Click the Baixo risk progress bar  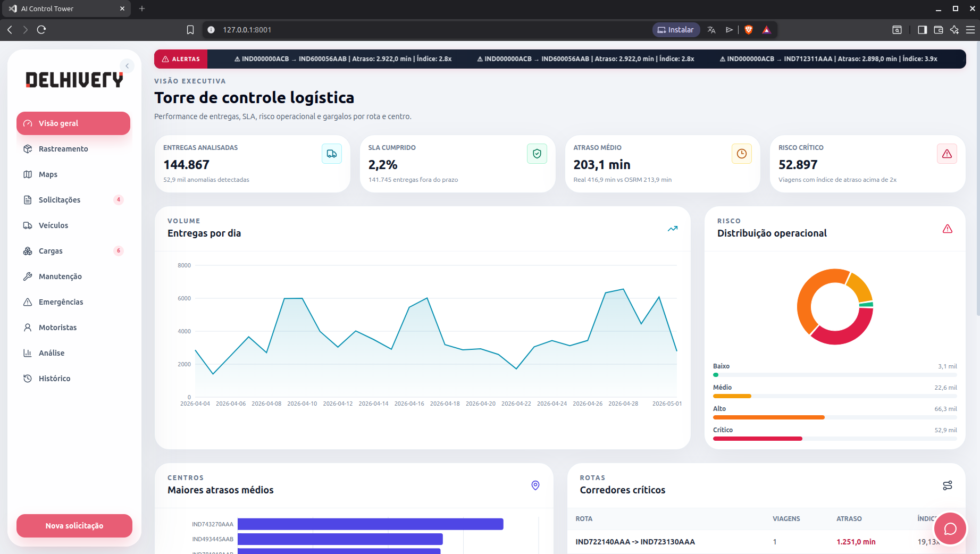click(x=835, y=375)
